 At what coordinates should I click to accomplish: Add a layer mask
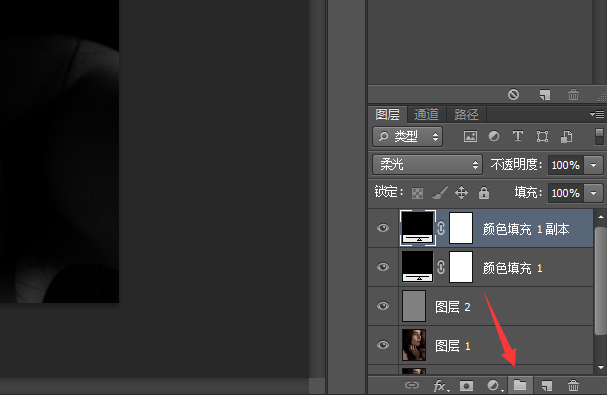point(466,386)
